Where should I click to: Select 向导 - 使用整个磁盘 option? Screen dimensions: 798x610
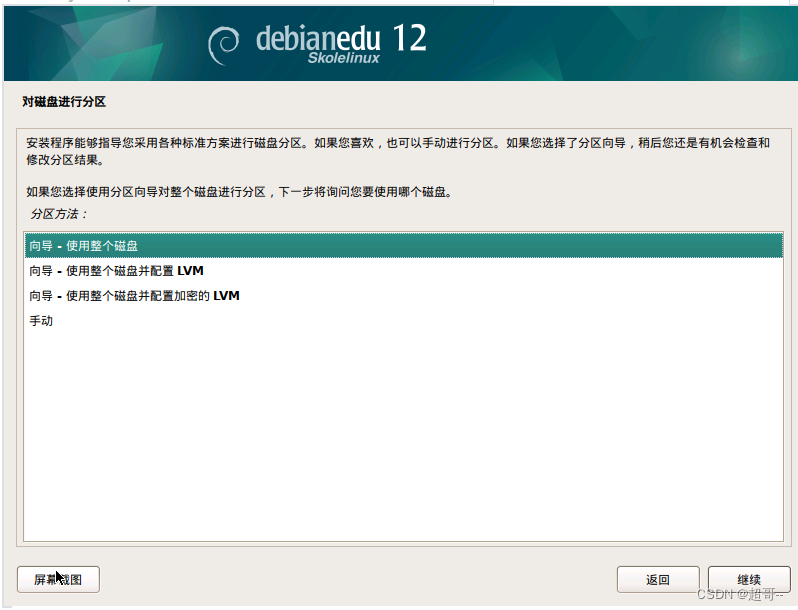tap(403, 246)
